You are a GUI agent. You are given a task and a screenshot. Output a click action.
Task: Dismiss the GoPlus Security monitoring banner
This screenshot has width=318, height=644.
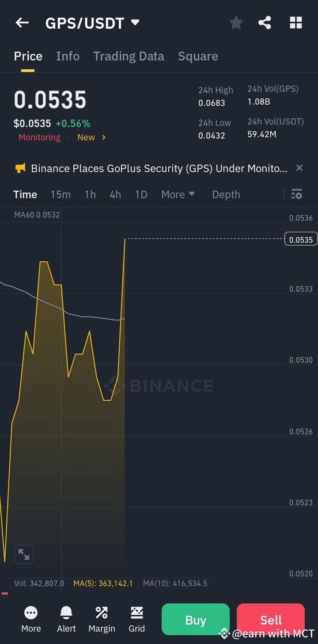pos(299,168)
